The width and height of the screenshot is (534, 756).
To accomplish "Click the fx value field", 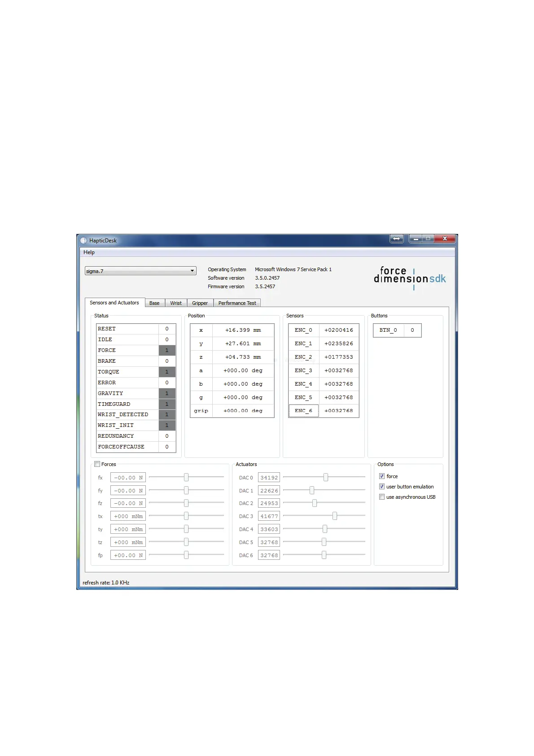I will [x=128, y=478].
